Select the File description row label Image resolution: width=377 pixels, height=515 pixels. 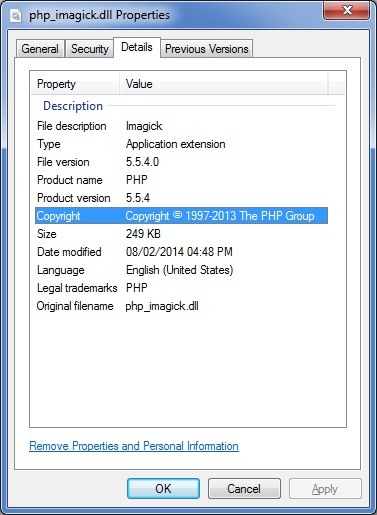tap(72, 126)
